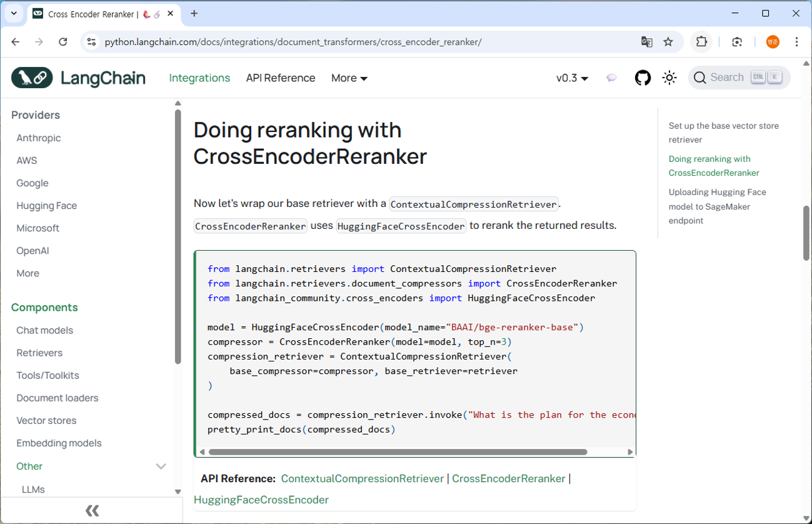Expand the Other sidebar category chevron
The image size is (812, 524).
tap(161, 466)
